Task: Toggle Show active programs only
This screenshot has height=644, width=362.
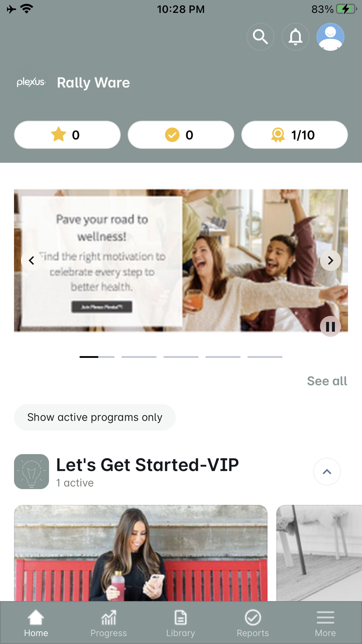Action: point(95,417)
